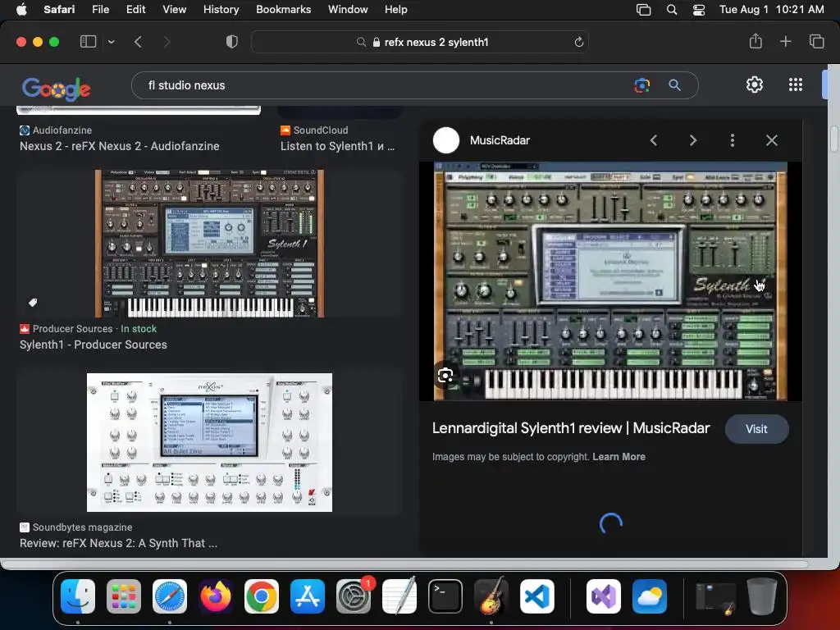The height and width of the screenshot is (630, 840).
Task: Open the Producer Sources Sylenth1 thumbnail
Action: tap(209, 244)
